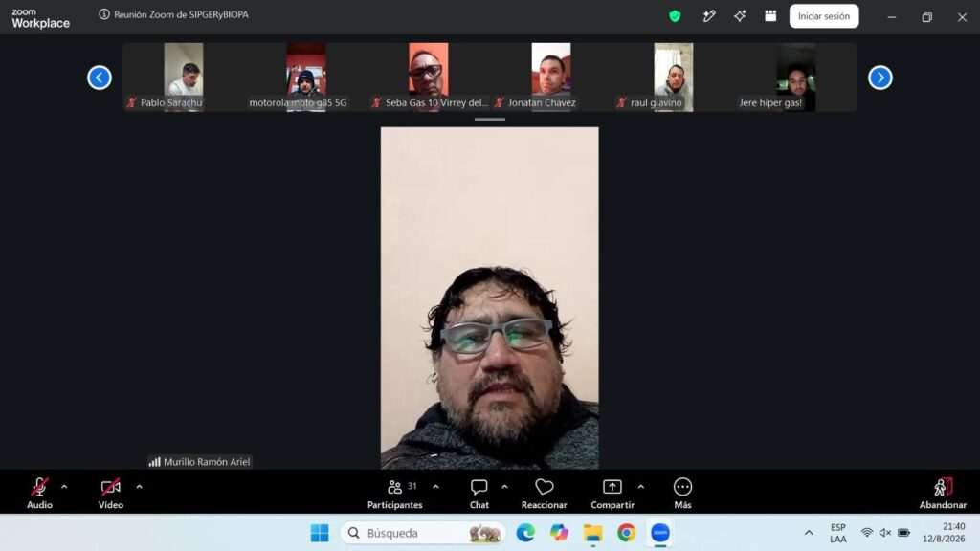
Task: Open Wi-Fi network settings in tray
Action: coord(867,533)
